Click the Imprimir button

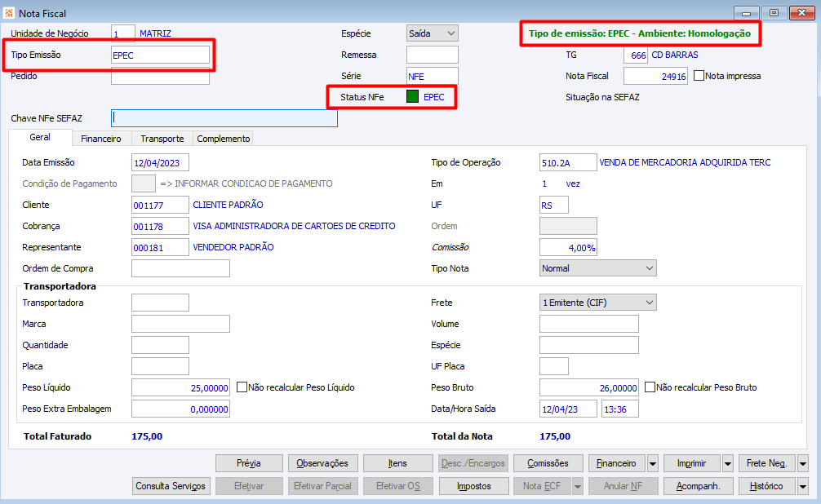click(x=692, y=463)
